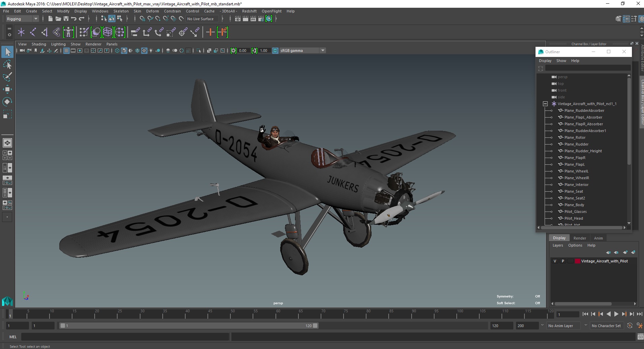Open the Outliner Show menu
Image resolution: width=644 pixels, height=349 pixels.
coord(561,61)
